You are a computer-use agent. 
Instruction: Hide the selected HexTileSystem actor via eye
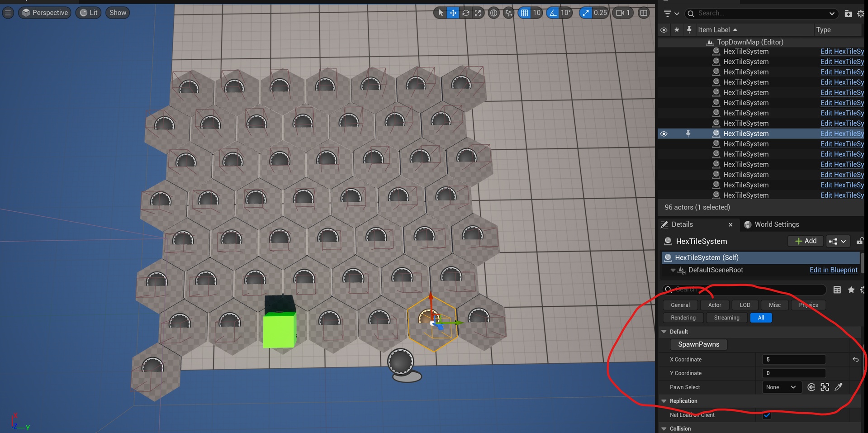[664, 133]
